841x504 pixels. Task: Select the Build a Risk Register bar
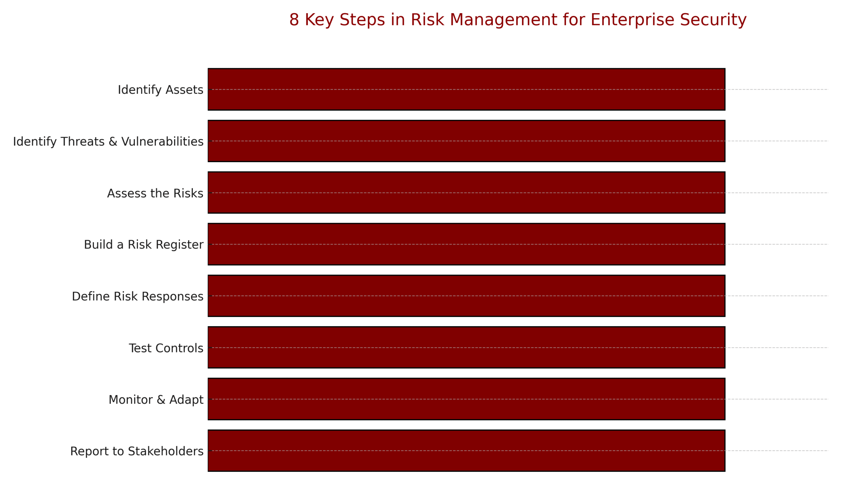[x=466, y=244]
